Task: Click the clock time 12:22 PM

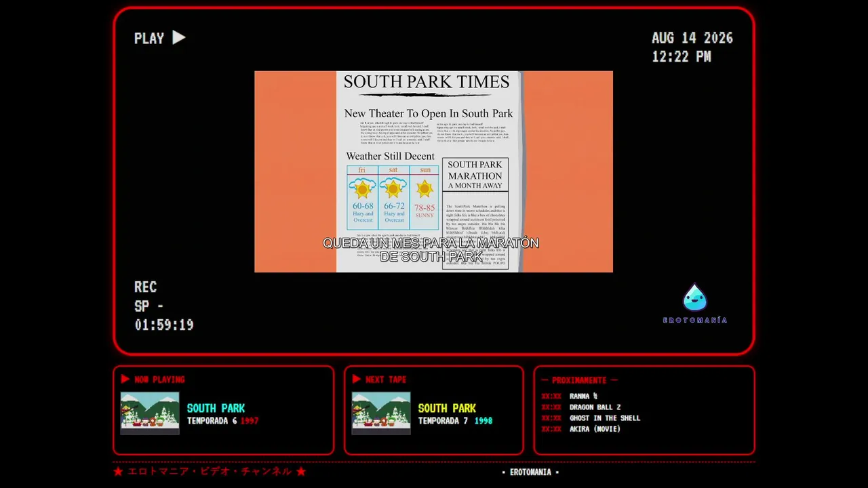Action: pyautogui.click(x=682, y=57)
